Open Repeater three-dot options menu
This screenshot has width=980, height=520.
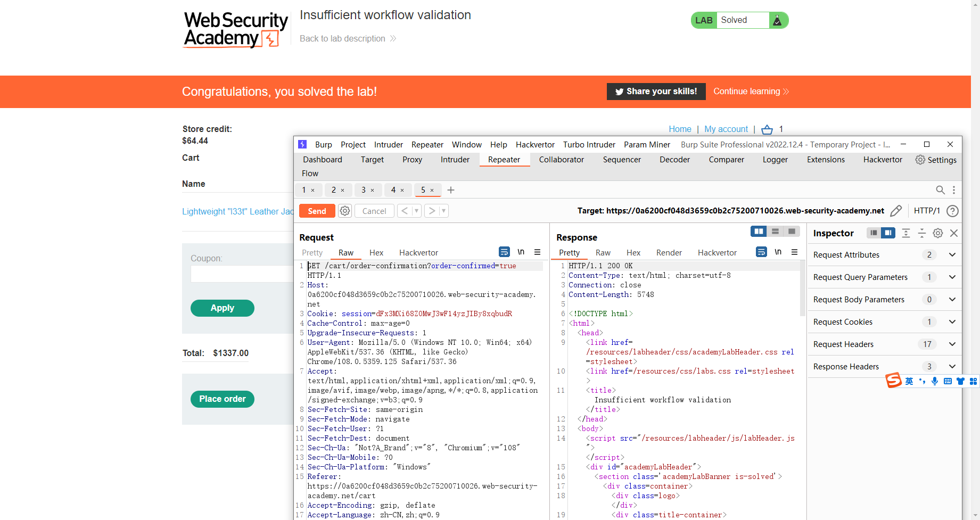(954, 190)
